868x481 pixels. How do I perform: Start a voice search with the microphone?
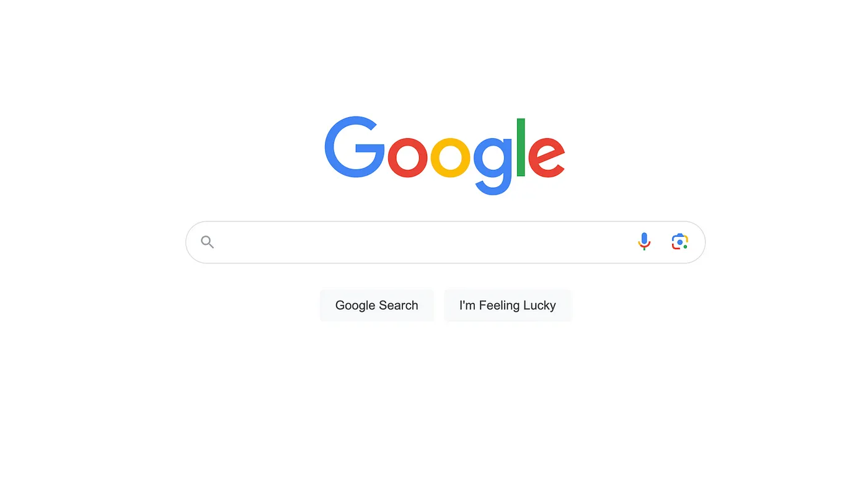(x=644, y=242)
